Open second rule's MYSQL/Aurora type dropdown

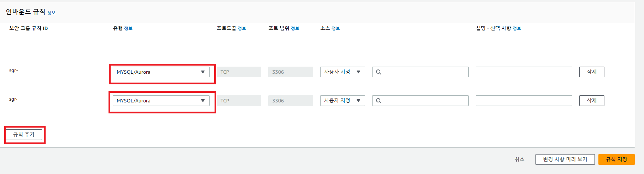click(161, 101)
